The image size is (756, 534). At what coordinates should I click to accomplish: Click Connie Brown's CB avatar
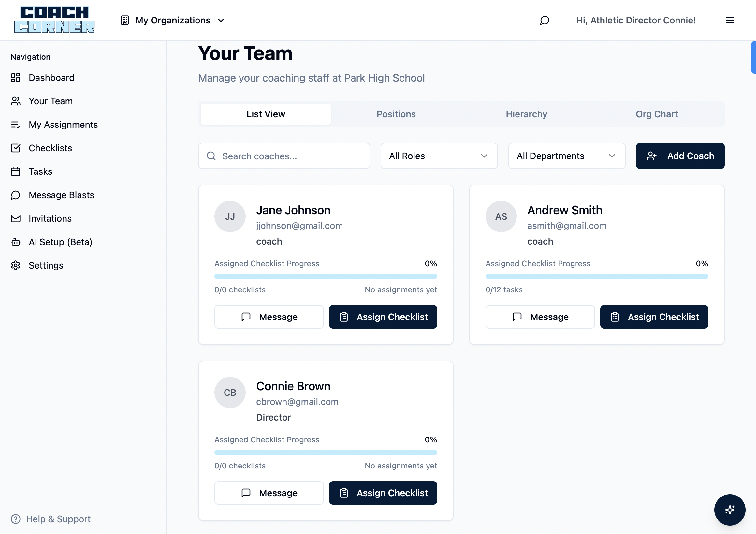[230, 392]
